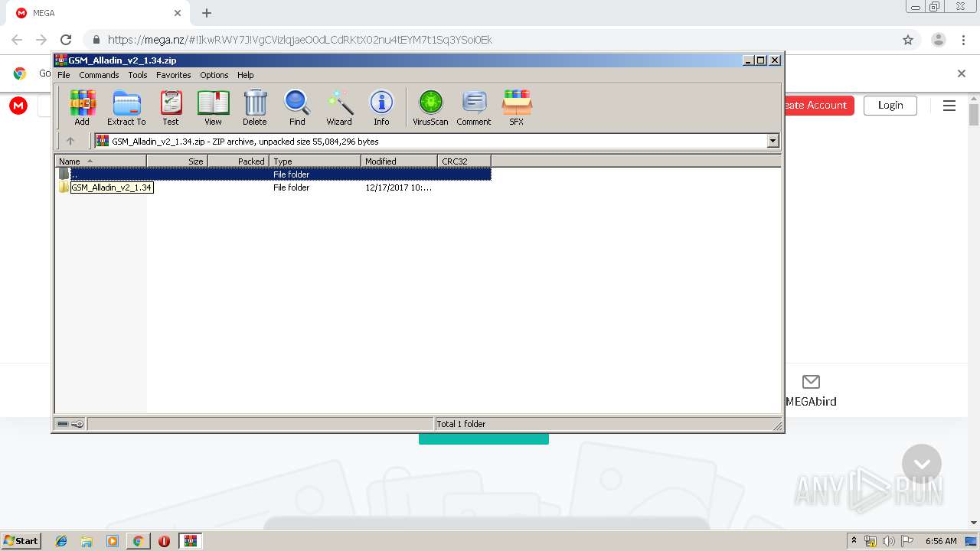Image resolution: width=980 pixels, height=551 pixels.
Task: Click Create Account on MEGA
Action: click(x=818, y=106)
